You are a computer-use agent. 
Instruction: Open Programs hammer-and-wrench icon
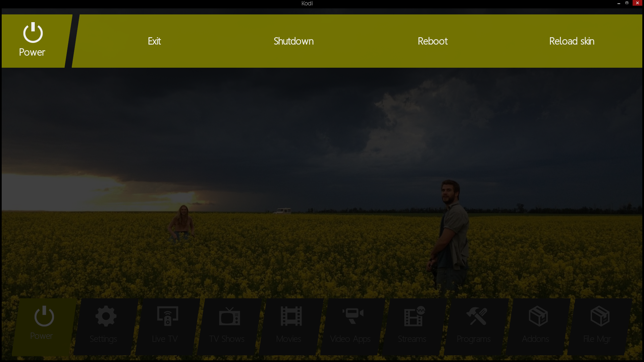click(x=476, y=316)
